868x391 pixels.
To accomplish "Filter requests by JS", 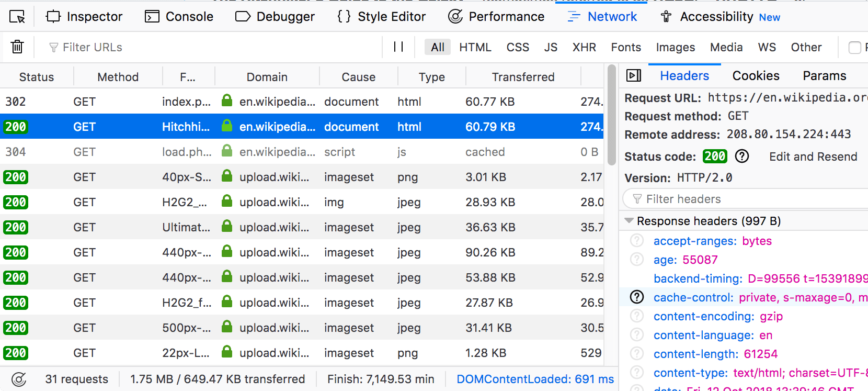I will click(x=551, y=47).
